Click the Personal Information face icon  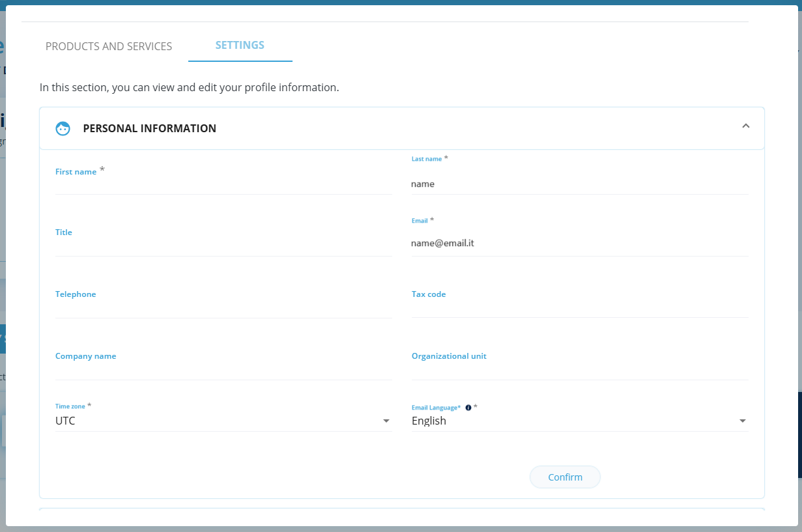tap(63, 128)
